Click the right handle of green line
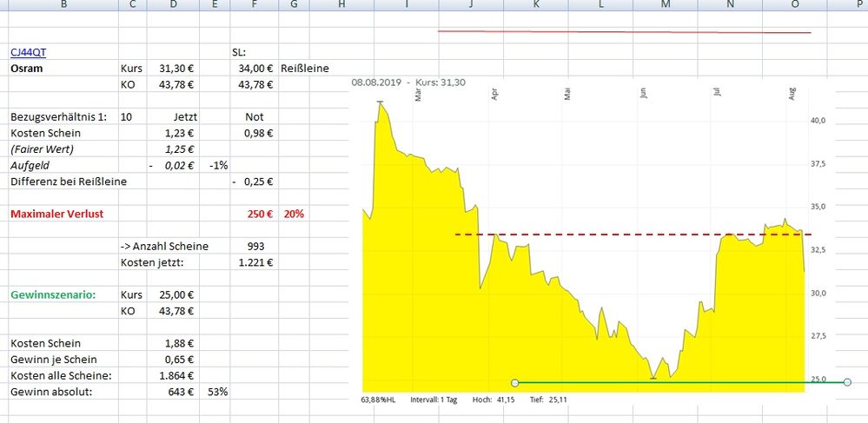Viewport: 868px width, 423px height. [847, 382]
